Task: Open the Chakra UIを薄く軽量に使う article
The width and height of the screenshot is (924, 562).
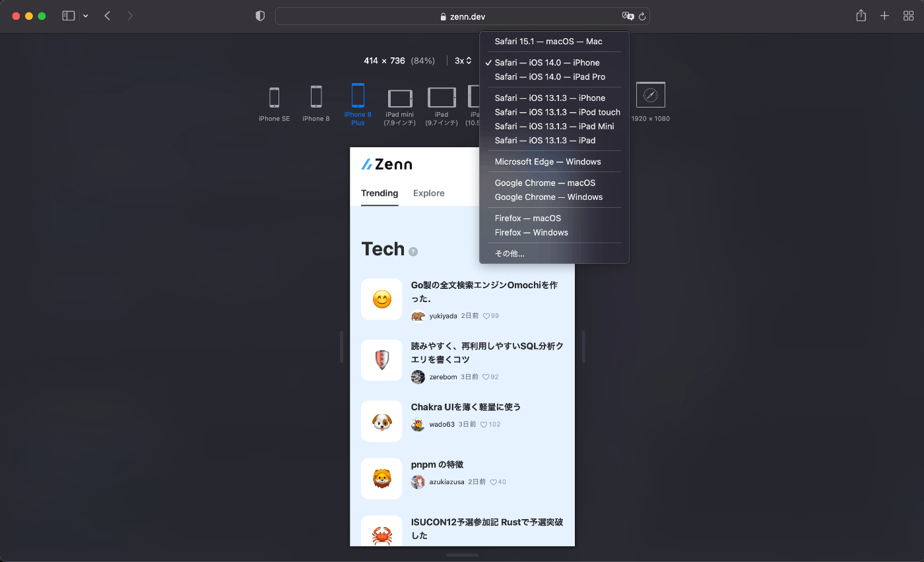Action: point(466,407)
